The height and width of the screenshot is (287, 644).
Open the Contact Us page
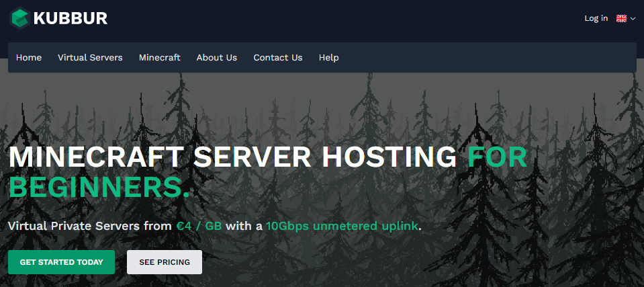(x=277, y=58)
